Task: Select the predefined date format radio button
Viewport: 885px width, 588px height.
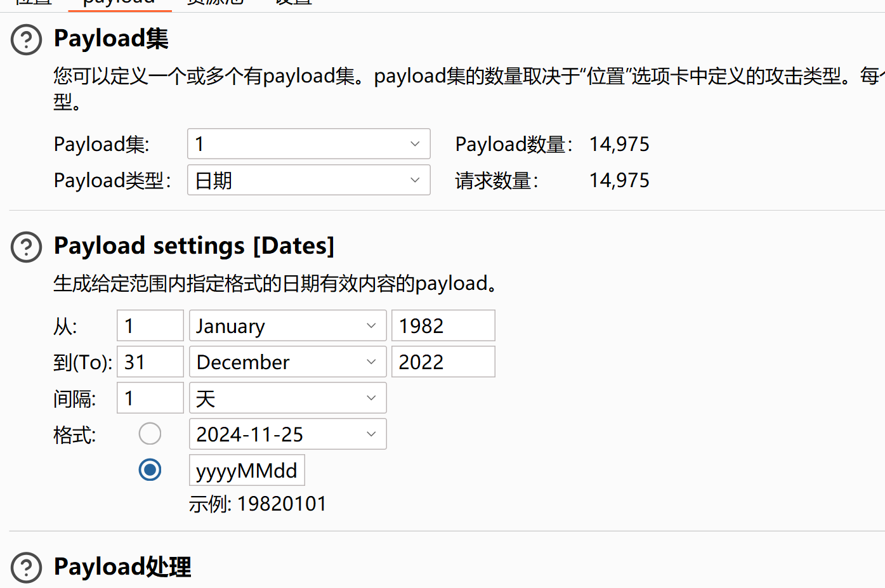Action: (x=150, y=434)
